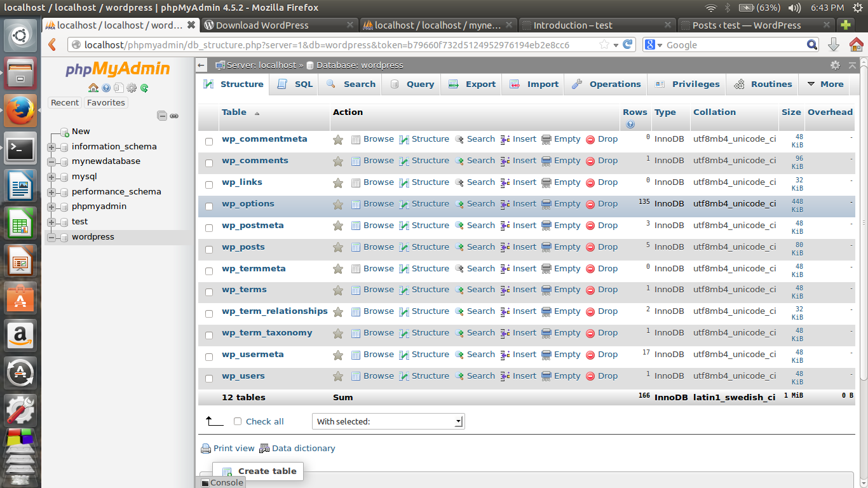Open Terminal from the launcher
The width and height of the screenshot is (868, 488).
coord(20,149)
